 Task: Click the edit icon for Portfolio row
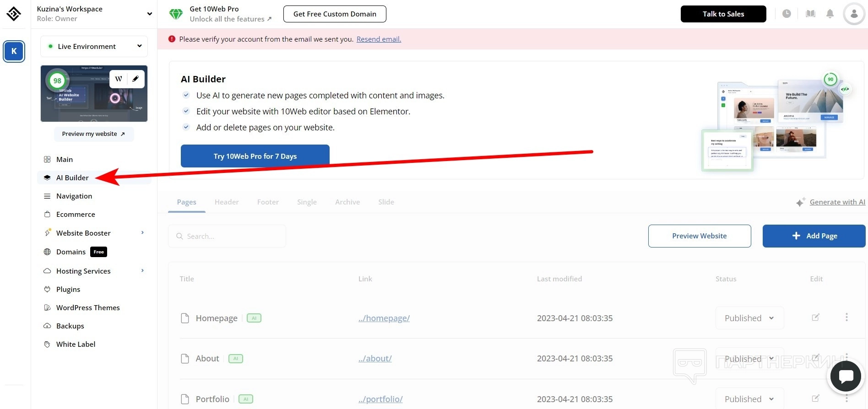[815, 398]
